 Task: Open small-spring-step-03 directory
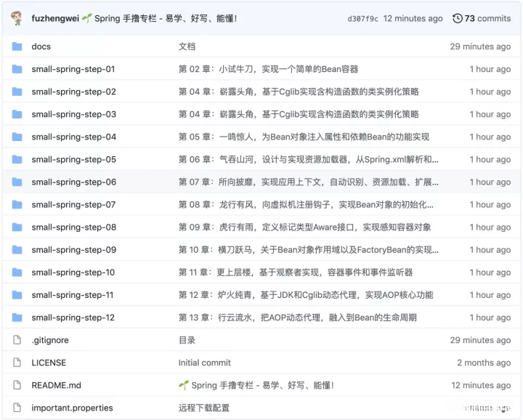[73, 114]
